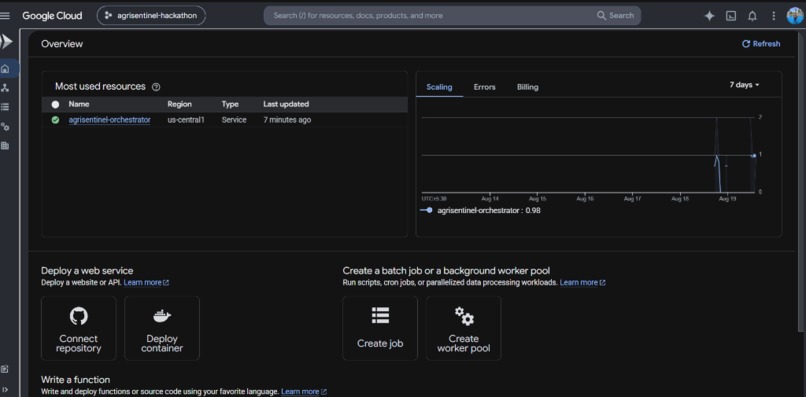Open the three-dot settings and utilities menu
Screen dimensions: 806x397
pyautogui.click(x=774, y=16)
